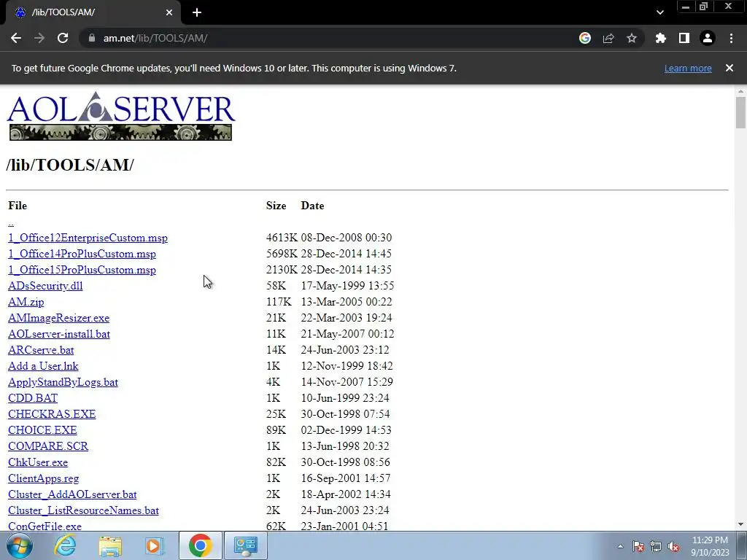Viewport: 747px width, 560px height.
Task: Open AOLserver-install.bat link
Action: [x=59, y=334]
